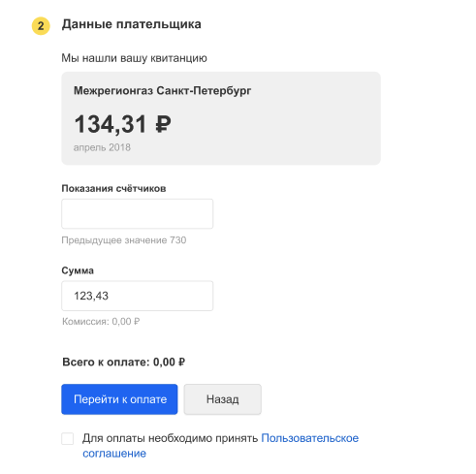This screenshot has height=474, width=476.
Task: Click the Для оплаты необходимо принять text
Action: 170,438
